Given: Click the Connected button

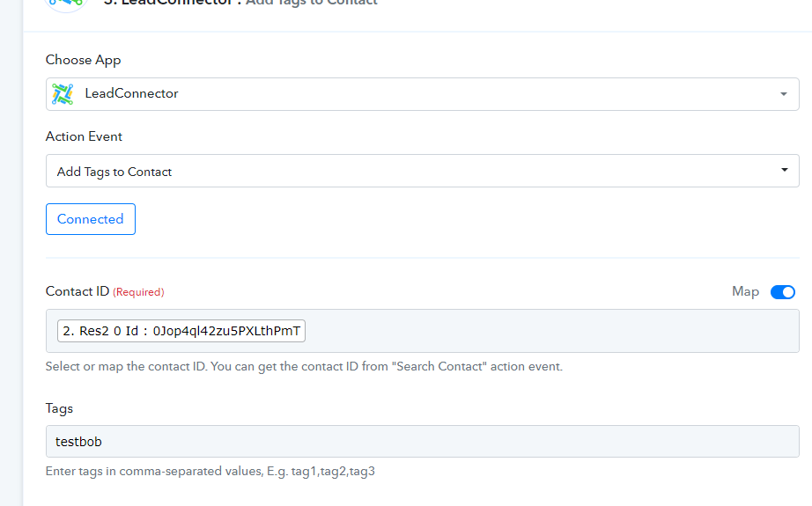Looking at the screenshot, I should coord(91,219).
